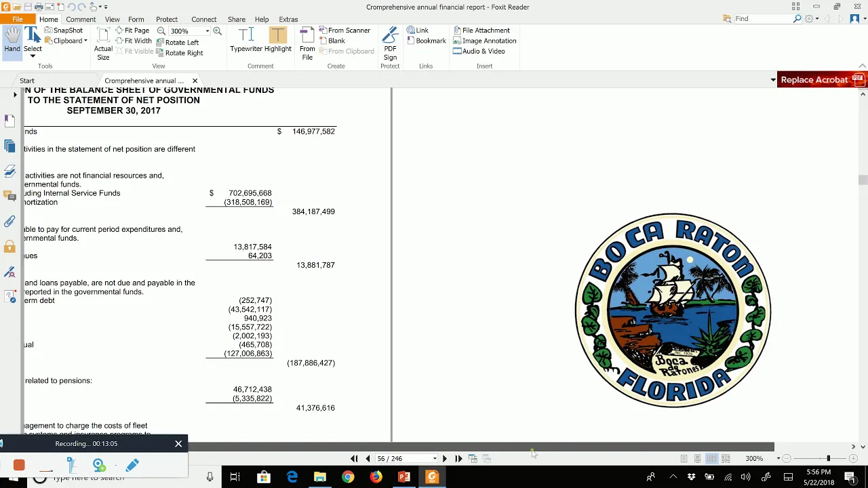The width and height of the screenshot is (868, 488).
Task: Create PDF From Scanner
Action: tap(344, 30)
